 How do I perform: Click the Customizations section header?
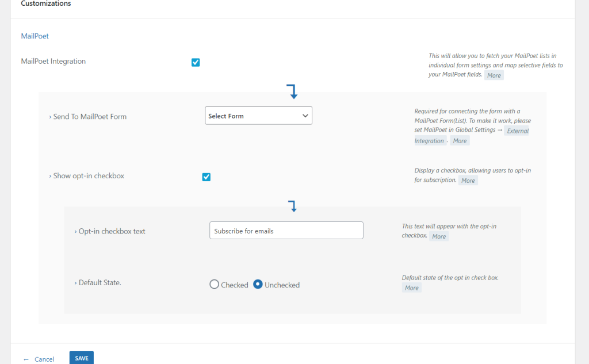click(x=46, y=4)
